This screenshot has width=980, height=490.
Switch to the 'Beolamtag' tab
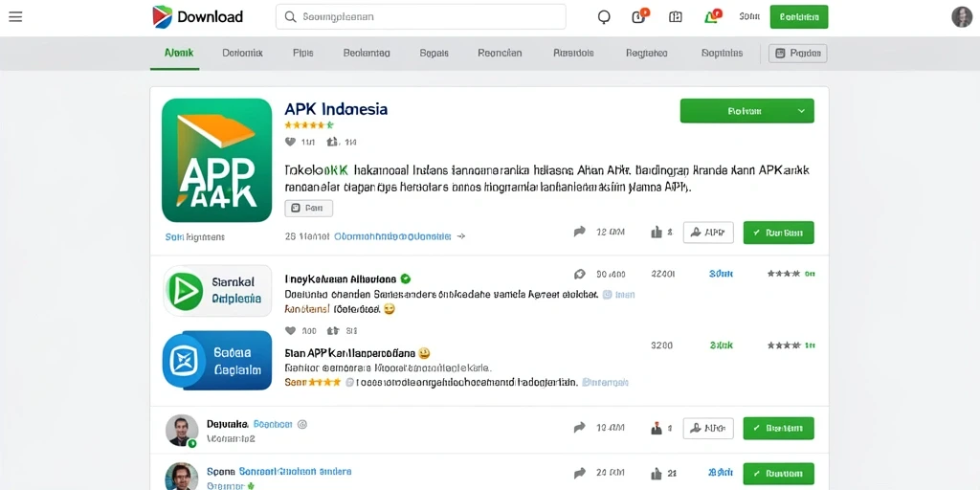pyautogui.click(x=367, y=54)
